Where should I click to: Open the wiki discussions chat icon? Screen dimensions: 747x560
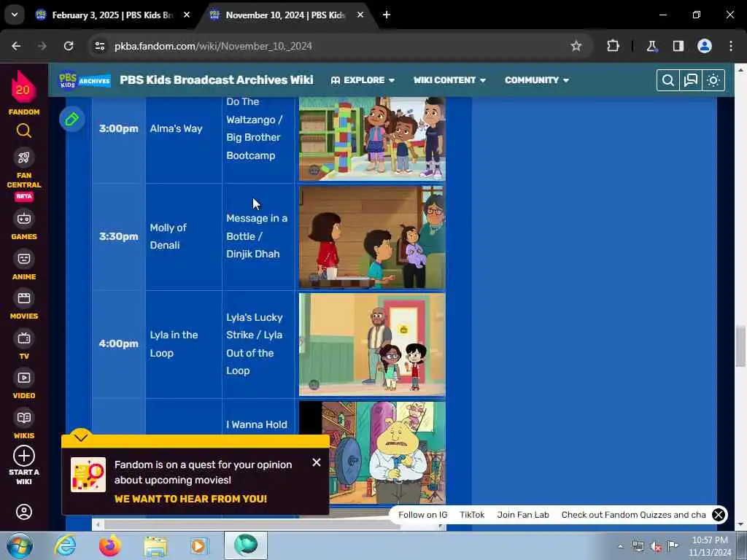tap(691, 80)
